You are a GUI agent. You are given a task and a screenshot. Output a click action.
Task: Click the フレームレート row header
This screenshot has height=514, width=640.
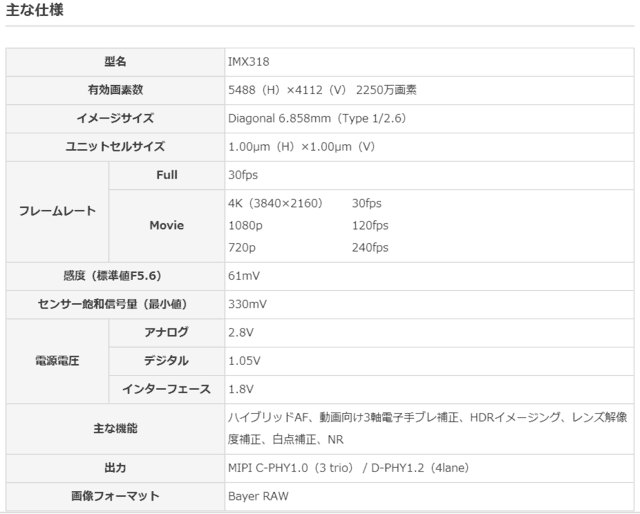click(x=58, y=211)
